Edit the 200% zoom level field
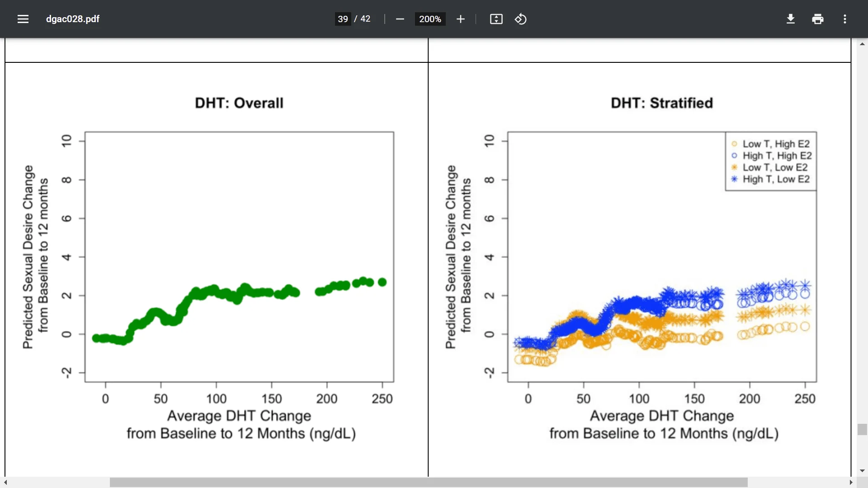This screenshot has height=488, width=868. pyautogui.click(x=430, y=19)
